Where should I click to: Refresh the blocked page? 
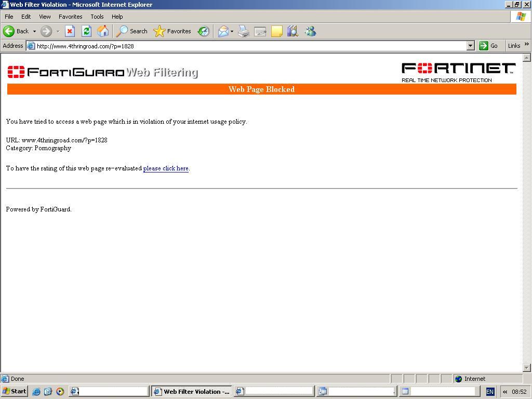point(86,31)
